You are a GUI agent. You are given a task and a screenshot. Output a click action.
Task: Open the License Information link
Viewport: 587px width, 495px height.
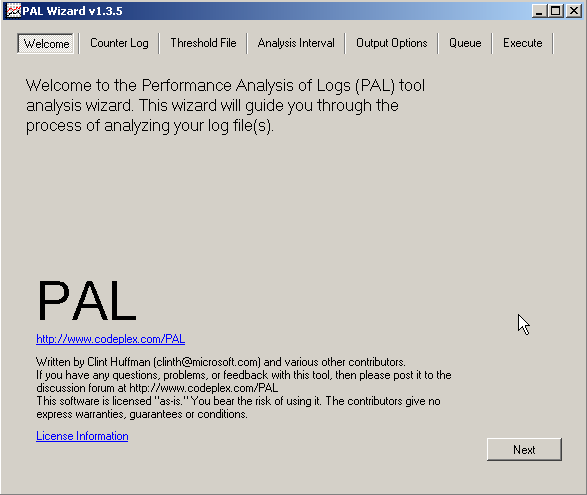(x=82, y=436)
